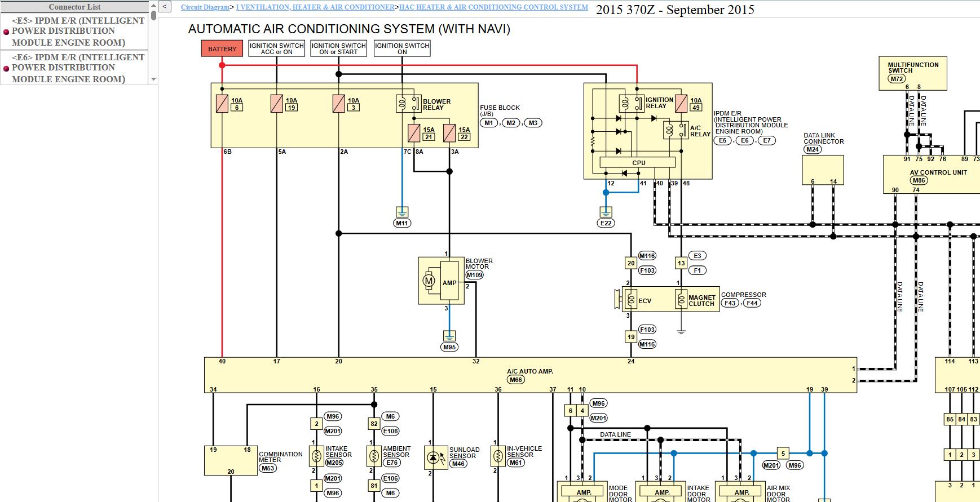Open ambient sensor connector E76

tap(392, 463)
